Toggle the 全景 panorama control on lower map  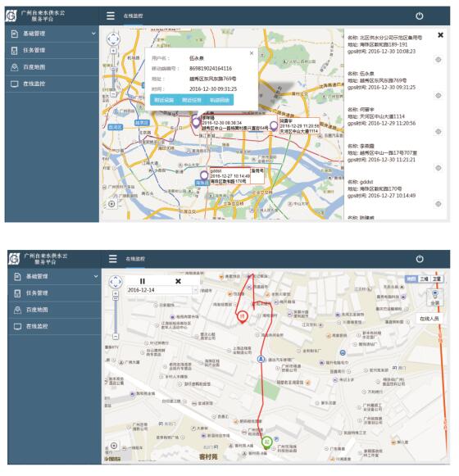[434, 297]
